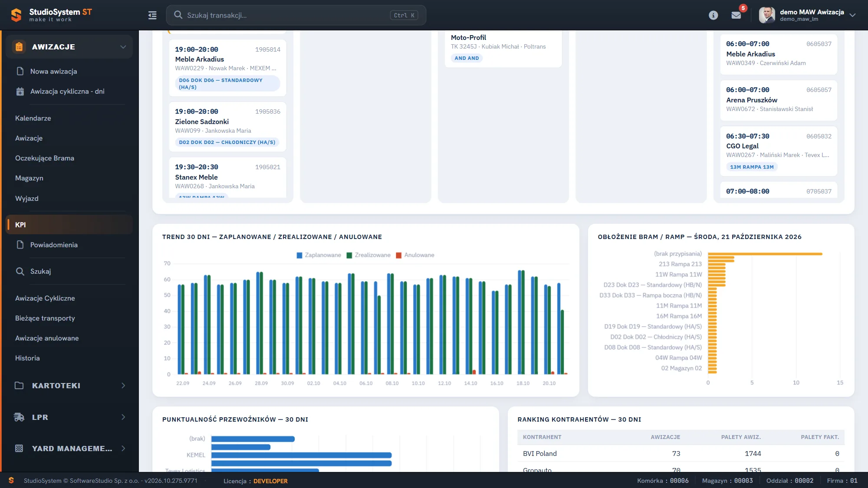The height and width of the screenshot is (488, 868).
Task: Open the messages envelope icon with badge
Action: [x=736, y=15]
